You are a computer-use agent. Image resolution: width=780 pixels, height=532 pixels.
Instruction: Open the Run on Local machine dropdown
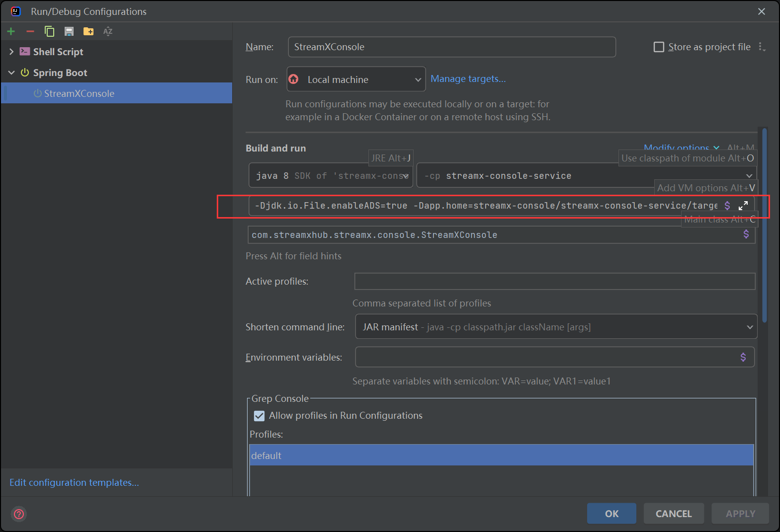356,79
